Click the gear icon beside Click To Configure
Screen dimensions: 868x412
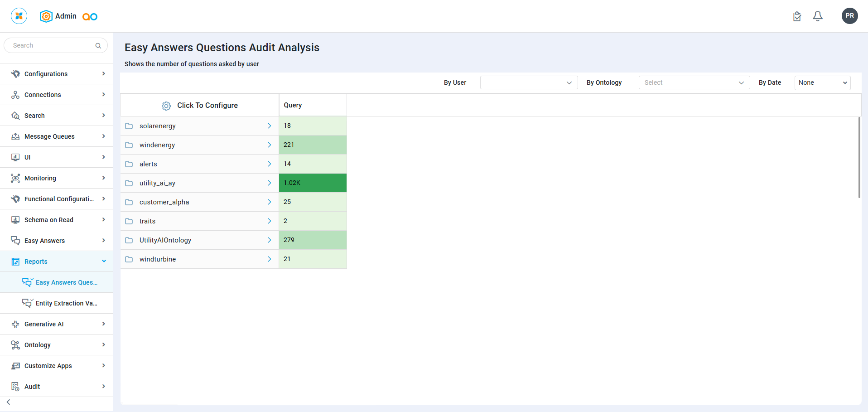click(x=166, y=106)
